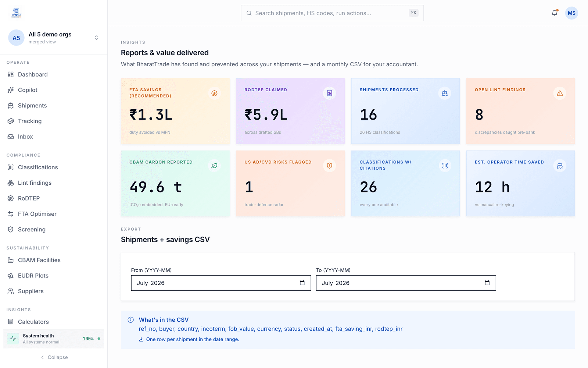Open the MS user avatar menu

(571, 13)
